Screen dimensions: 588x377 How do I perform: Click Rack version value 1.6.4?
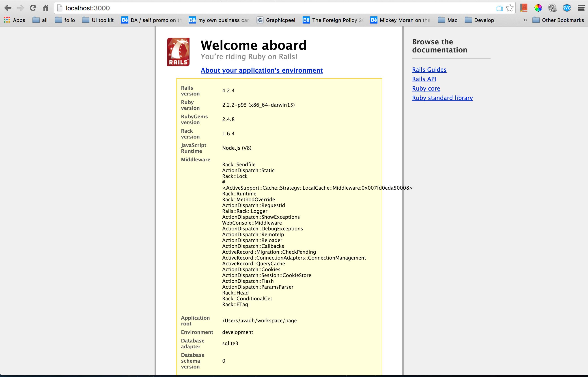click(228, 134)
